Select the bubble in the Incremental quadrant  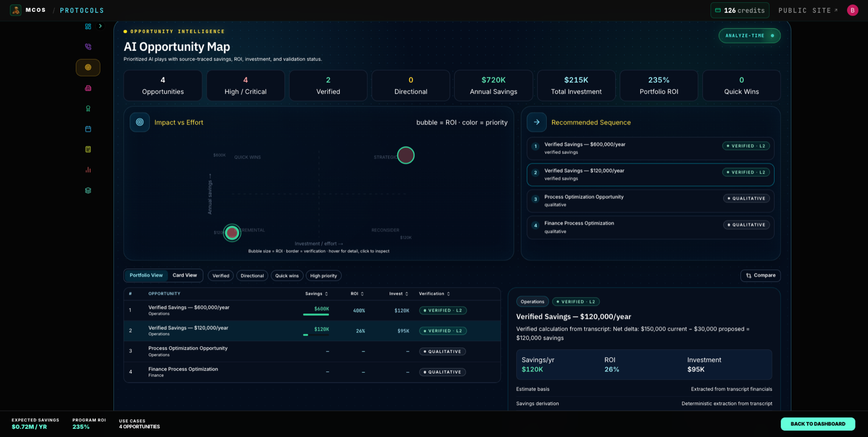point(232,233)
